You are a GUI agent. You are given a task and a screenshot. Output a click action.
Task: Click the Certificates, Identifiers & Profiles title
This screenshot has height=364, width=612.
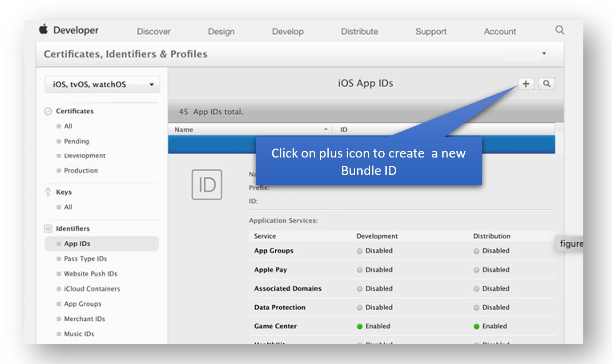126,54
